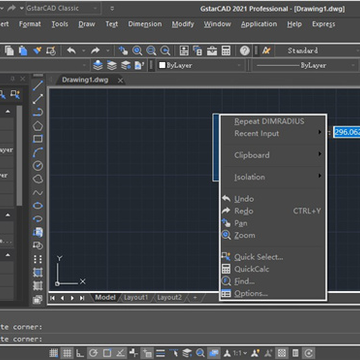Select the Ellipse draw tool
This screenshot has width=360, height=360.
coord(38,206)
